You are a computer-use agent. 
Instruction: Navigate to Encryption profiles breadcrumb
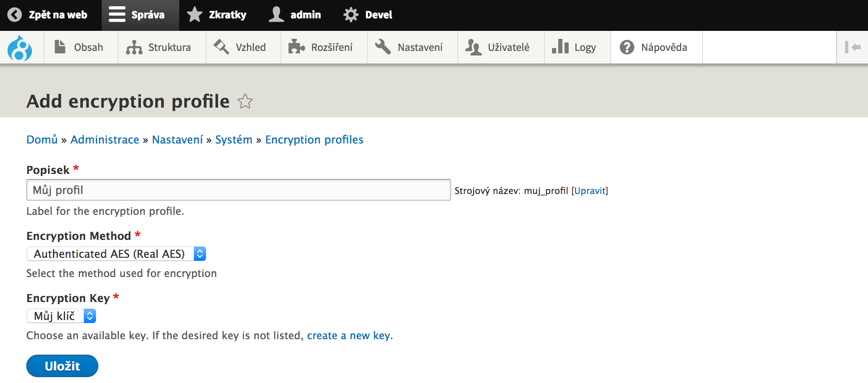(x=314, y=140)
